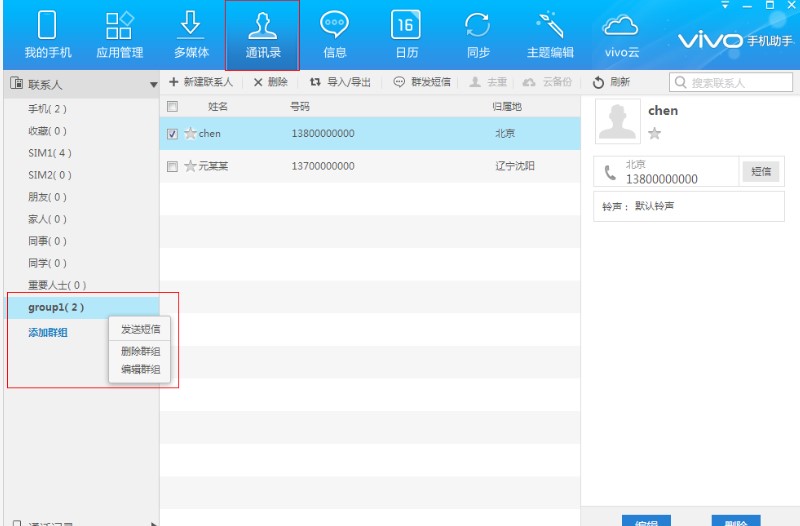Image resolution: width=800 pixels, height=526 pixels.
Task: Open the 日历 calendar section
Action: pos(406,35)
